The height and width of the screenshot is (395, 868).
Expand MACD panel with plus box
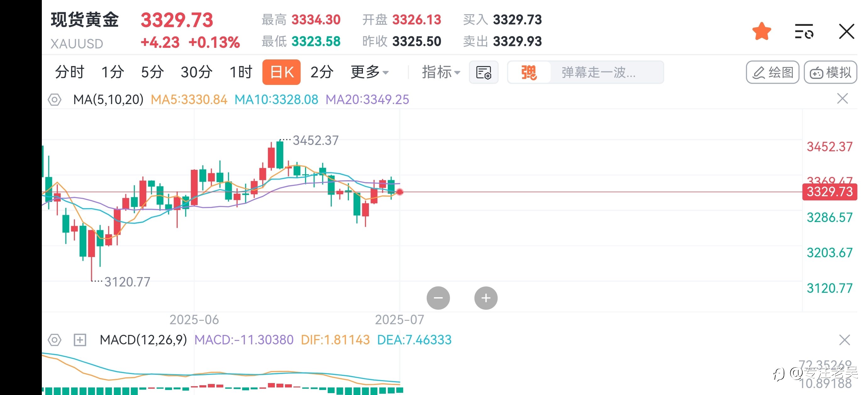click(x=80, y=340)
